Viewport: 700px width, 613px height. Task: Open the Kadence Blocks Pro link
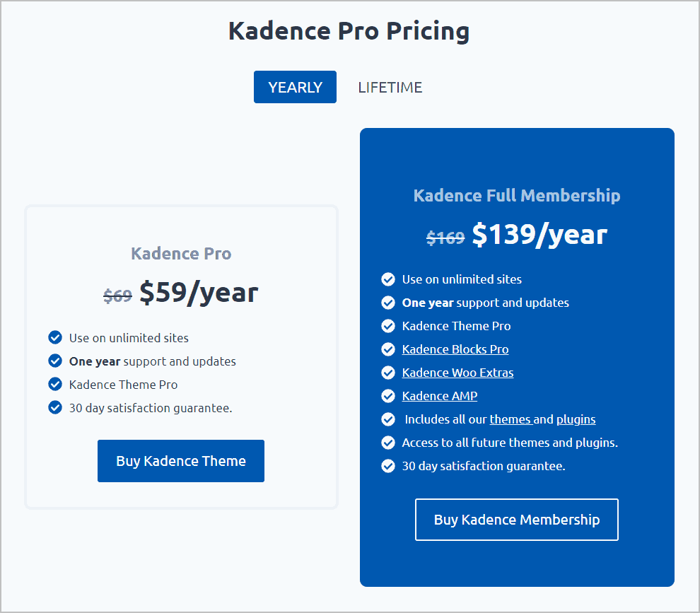click(455, 349)
